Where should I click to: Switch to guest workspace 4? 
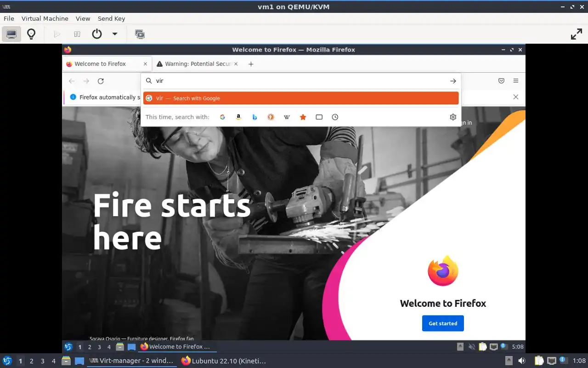tap(109, 347)
